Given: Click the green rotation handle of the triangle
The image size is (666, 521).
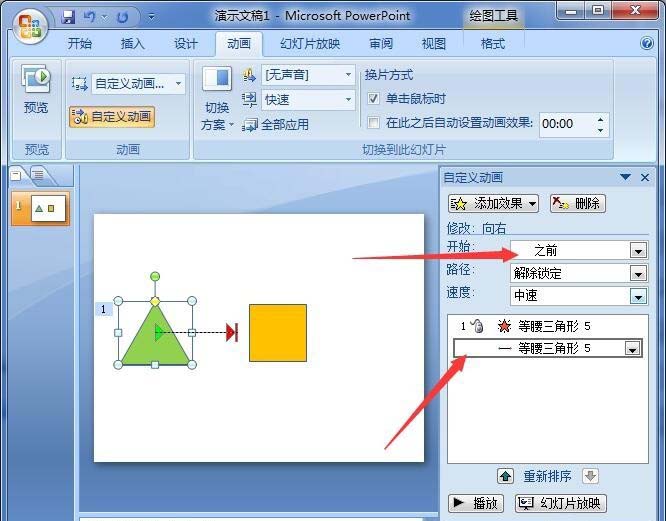Looking at the screenshot, I should click(155, 276).
